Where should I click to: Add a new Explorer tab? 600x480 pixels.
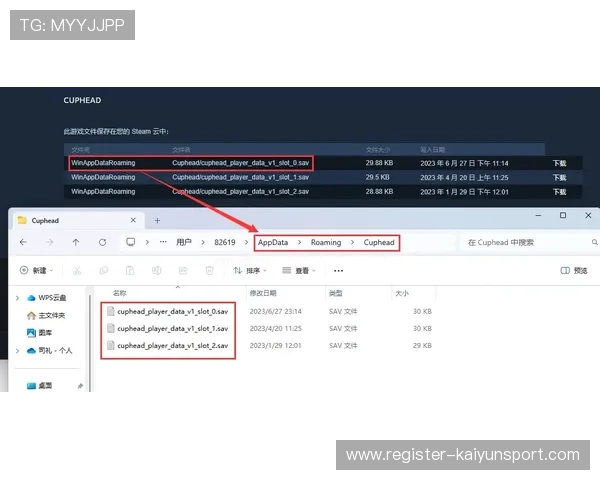coord(157,220)
